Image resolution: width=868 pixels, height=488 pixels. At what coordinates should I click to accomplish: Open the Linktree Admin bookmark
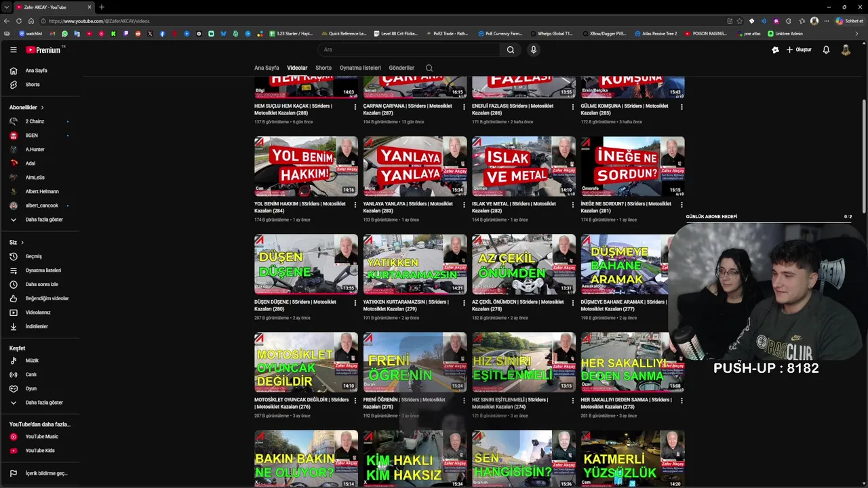pos(785,33)
